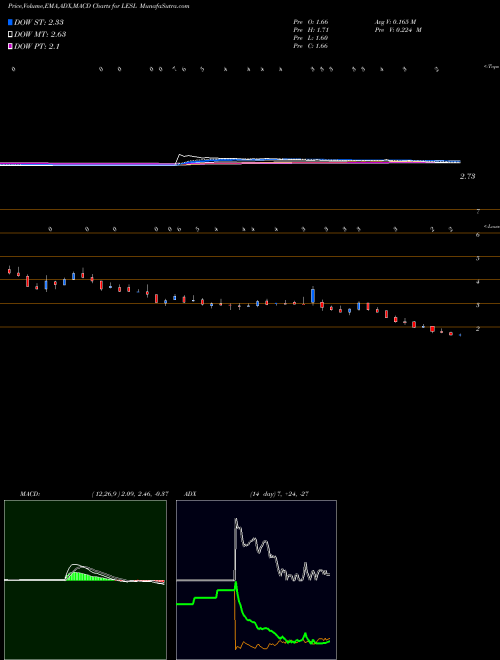Click the 'MACD:' panel heading
The height and width of the screenshot is (660, 500).
click(30, 494)
